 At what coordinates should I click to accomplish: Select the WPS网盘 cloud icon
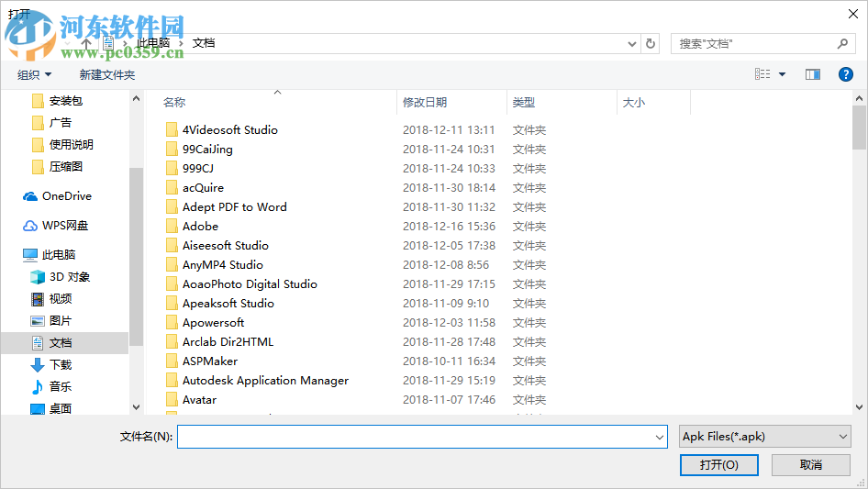(30, 226)
